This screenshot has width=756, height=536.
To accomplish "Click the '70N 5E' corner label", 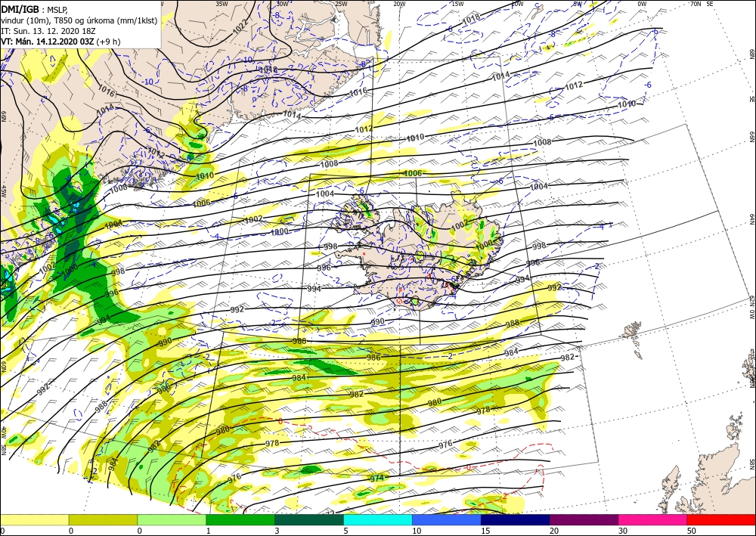I will (702, 4).
